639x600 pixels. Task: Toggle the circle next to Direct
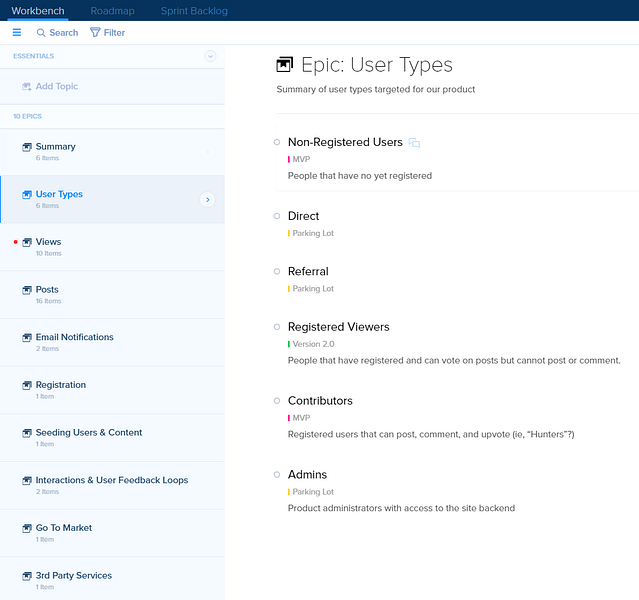click(277, 216)
